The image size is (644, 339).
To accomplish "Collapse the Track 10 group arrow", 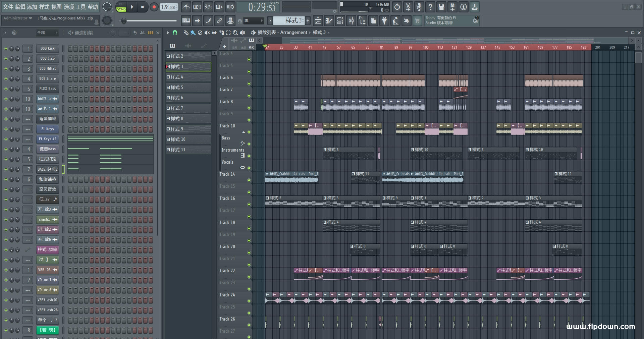I will (244, 132).
